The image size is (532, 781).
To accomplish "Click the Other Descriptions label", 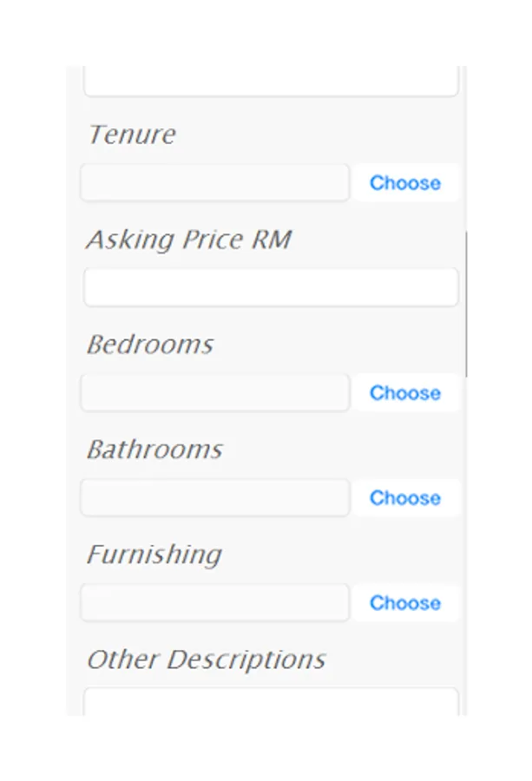I will (206, 660).
